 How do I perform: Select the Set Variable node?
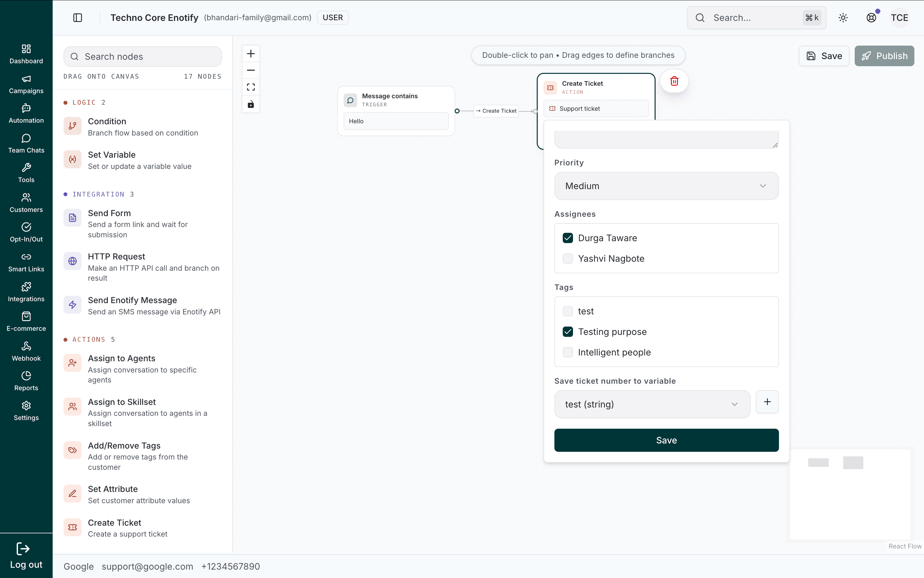coord(143,160)
